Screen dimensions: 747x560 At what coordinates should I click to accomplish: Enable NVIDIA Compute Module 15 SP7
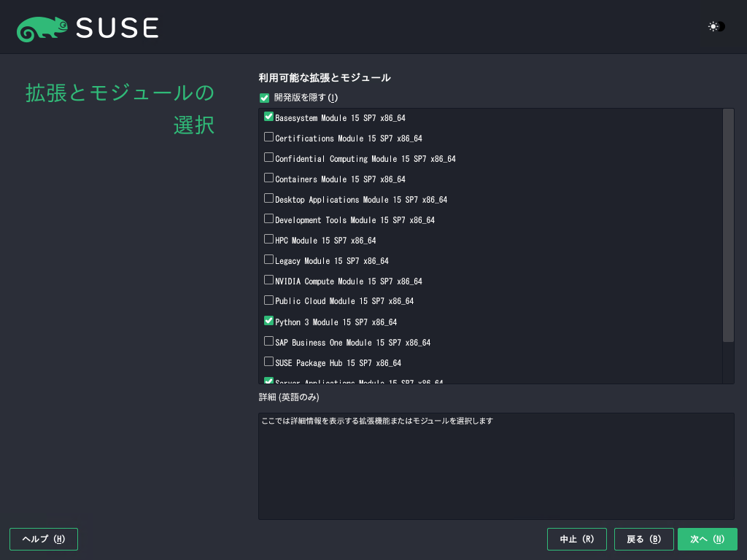[269, 280]
